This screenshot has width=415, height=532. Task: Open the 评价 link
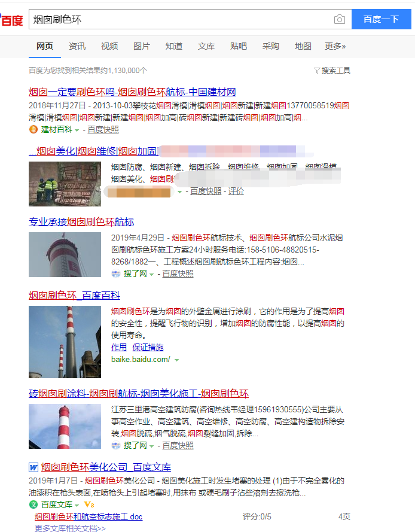point(236,191)
